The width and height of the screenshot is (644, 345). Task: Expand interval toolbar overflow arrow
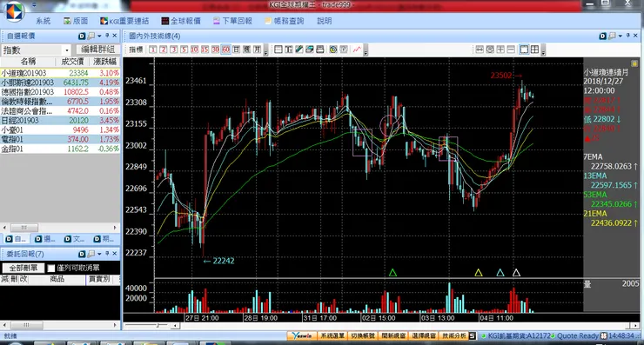(x=265, y=50)
